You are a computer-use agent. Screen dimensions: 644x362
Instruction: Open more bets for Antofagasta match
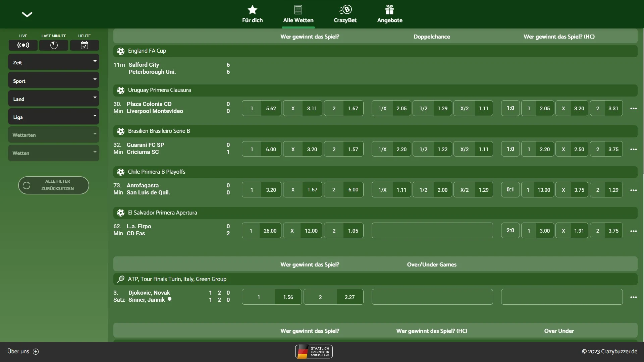(x=633, y=190)
